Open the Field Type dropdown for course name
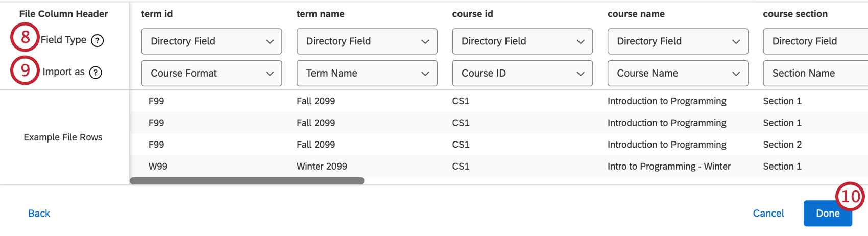The height and width of the screenshot is (236, 868). click(678, 41)
